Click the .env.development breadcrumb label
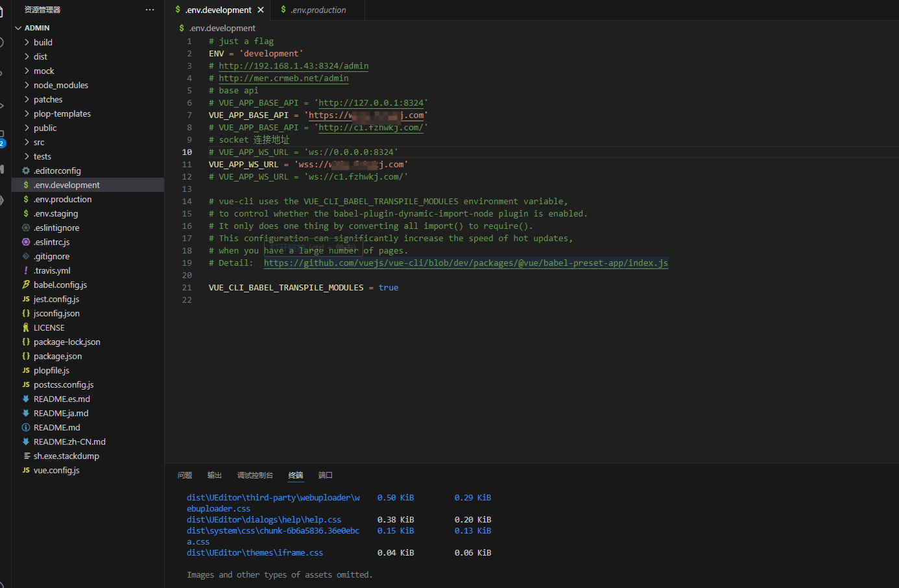This screenshot has width=899, height=588. click(222, 28)
